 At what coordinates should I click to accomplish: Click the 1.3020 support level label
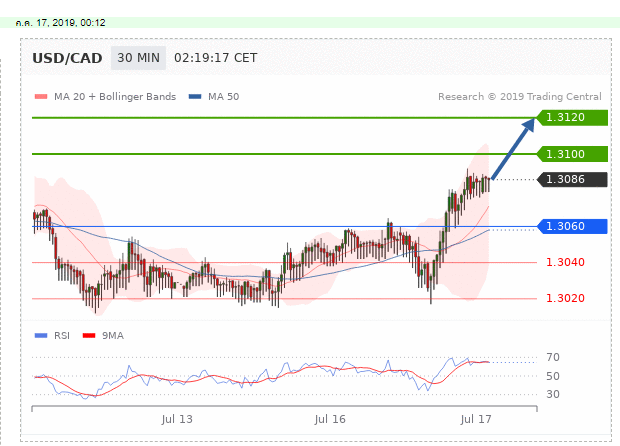coord(565,298)
